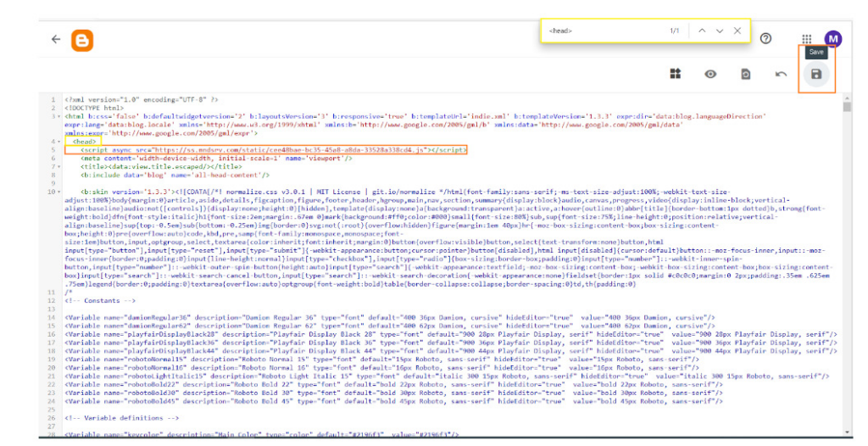Jump to previous search match

pos(701,31)
